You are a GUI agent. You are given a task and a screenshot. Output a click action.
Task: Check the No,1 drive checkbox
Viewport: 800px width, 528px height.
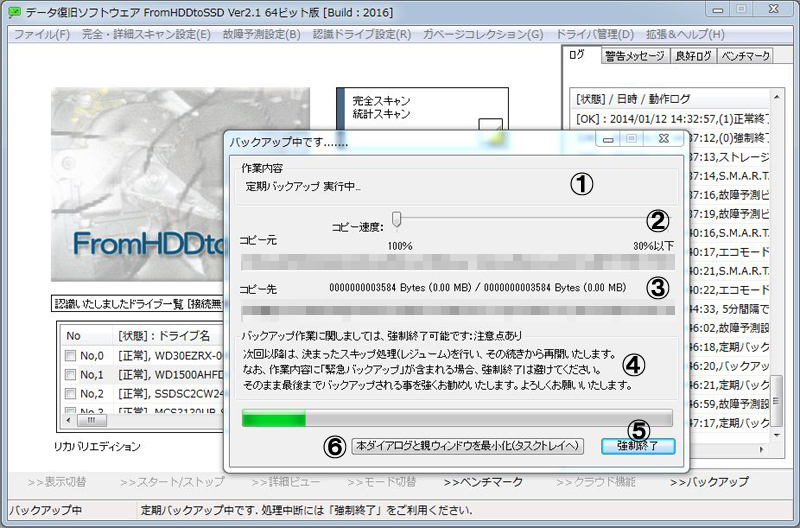coord(70,374)
